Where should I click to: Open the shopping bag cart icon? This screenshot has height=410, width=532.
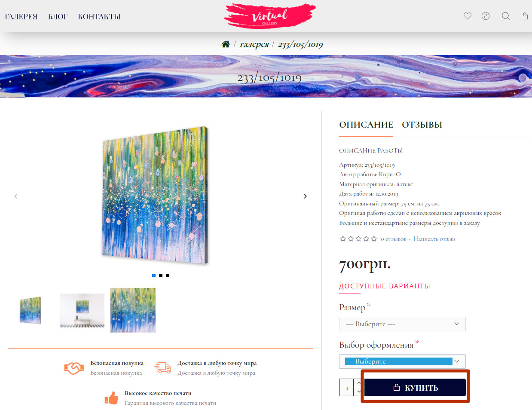pos(525,16)
